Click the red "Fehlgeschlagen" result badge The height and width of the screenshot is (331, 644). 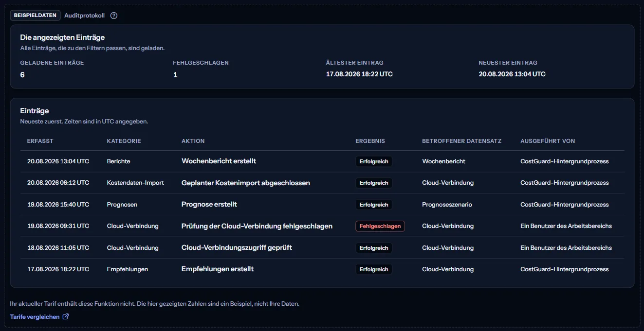(380, 226)
